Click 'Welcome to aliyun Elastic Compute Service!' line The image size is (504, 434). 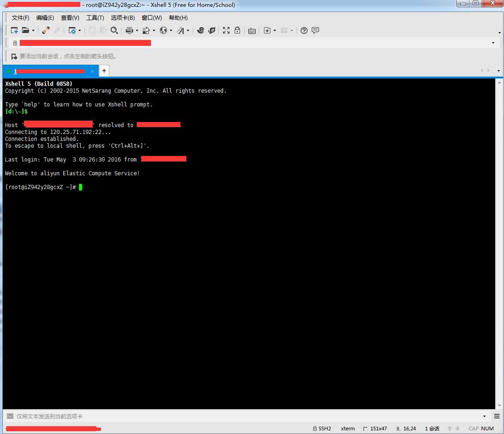[x=73, y=173]
